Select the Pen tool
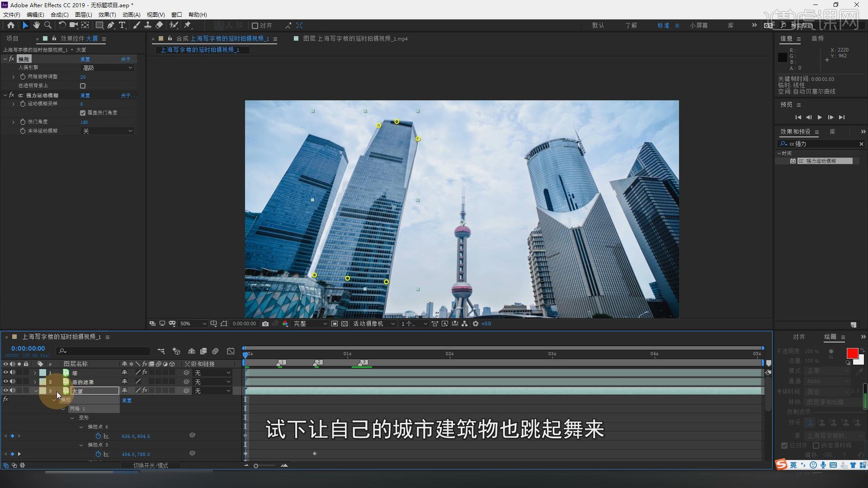Viewport: 868px width, 488px height. coord(111,25)
